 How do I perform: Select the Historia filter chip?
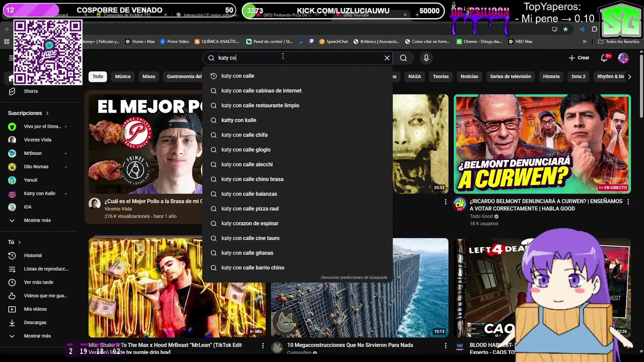pos(551,76)
